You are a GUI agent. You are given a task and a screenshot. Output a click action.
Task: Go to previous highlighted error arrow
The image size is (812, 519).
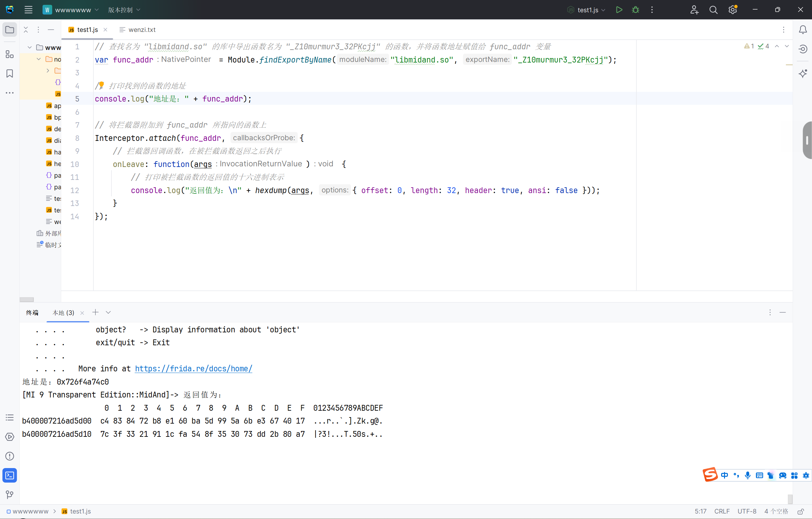point(777,46)
